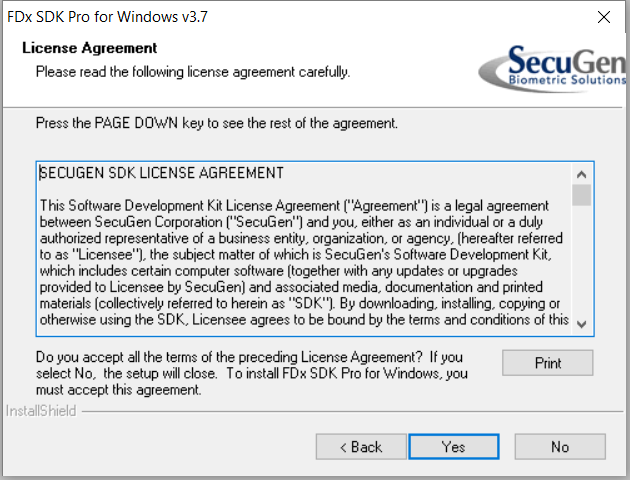The image size is (630, 480).
Task: Click the license text scrollbar up arrow
Action: click(581, 174)
